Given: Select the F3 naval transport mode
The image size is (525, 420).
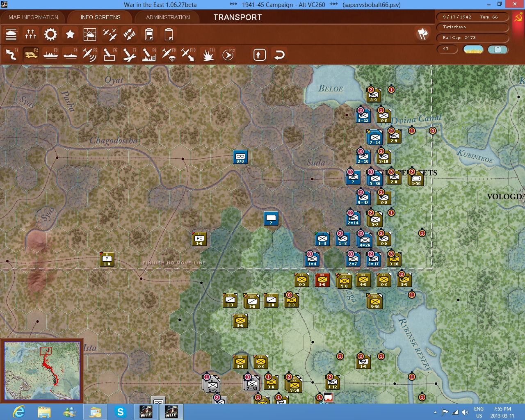Looking at the screenshot, I should (50, 55).
